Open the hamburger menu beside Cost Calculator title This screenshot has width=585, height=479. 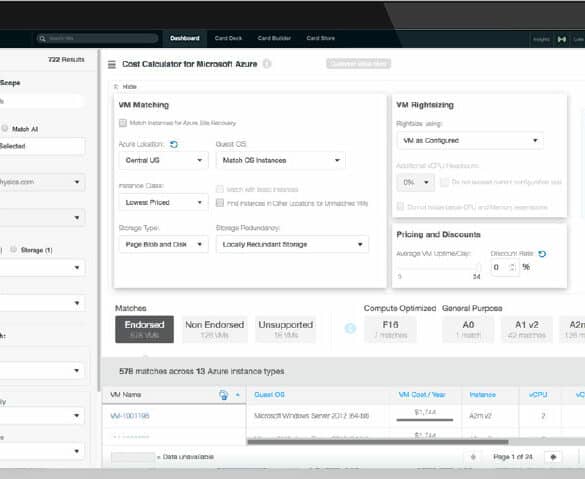point(112,65)
